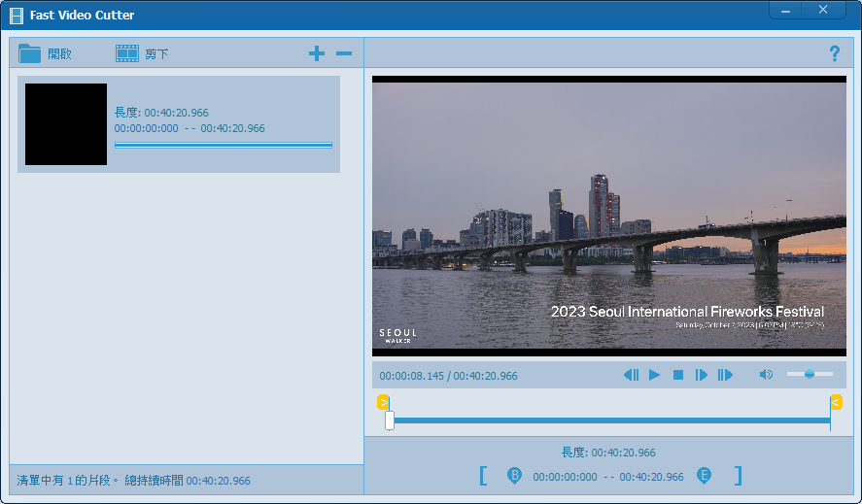Adjust the volume slider

pos(810,374)
